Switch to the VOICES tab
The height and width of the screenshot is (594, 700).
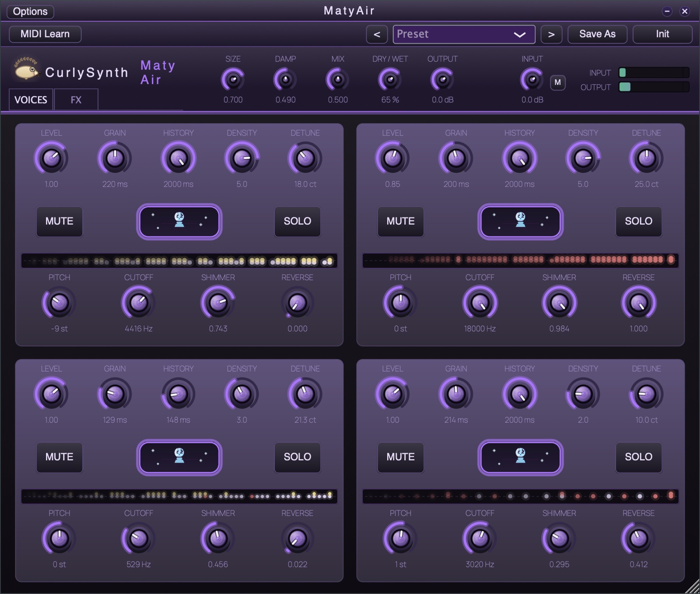[x=31, y=100]
